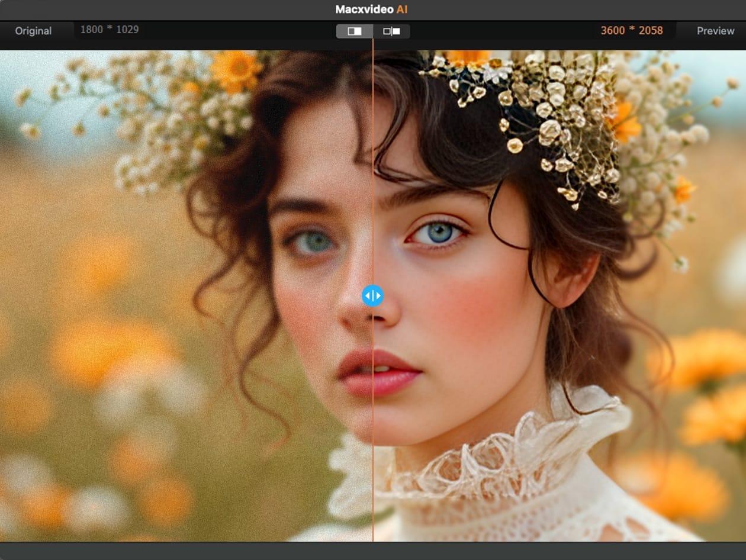The height and width of the screenshot is (560, 746).
Task: Click the Macxvideo AI window title
Action: pos(372,9)
